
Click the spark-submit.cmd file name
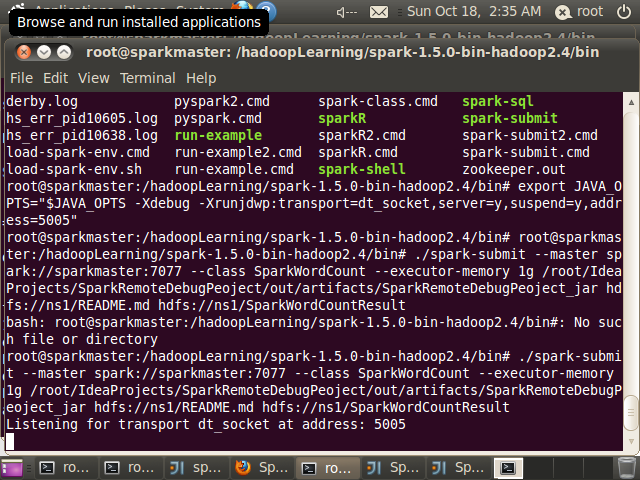click(526, 152)
